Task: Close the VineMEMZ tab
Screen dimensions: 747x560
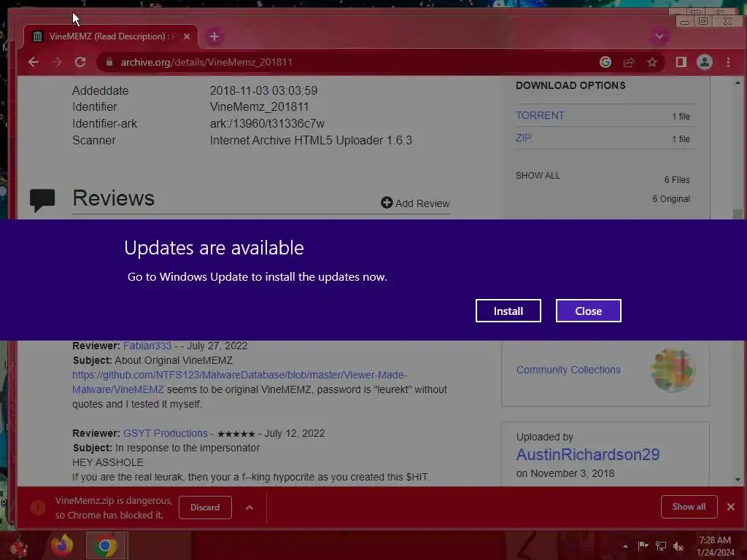Action: point(187,36)
